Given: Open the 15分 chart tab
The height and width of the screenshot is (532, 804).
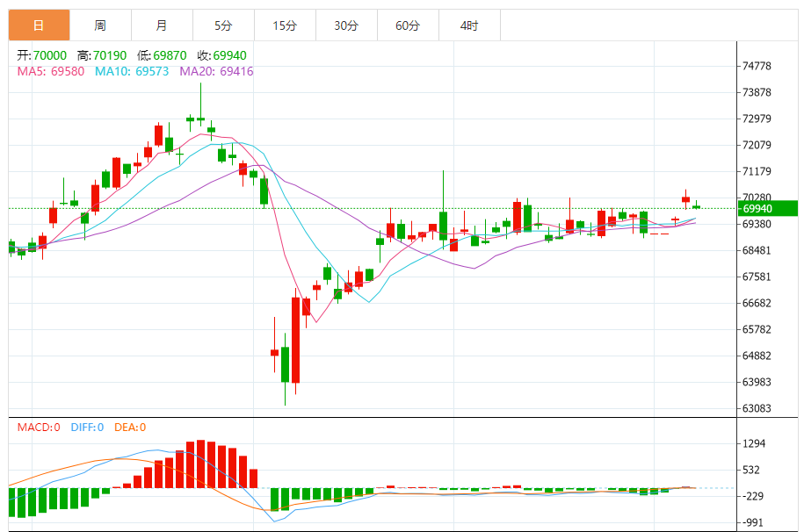Looking at the screenshot, I should tap(285, 25).
